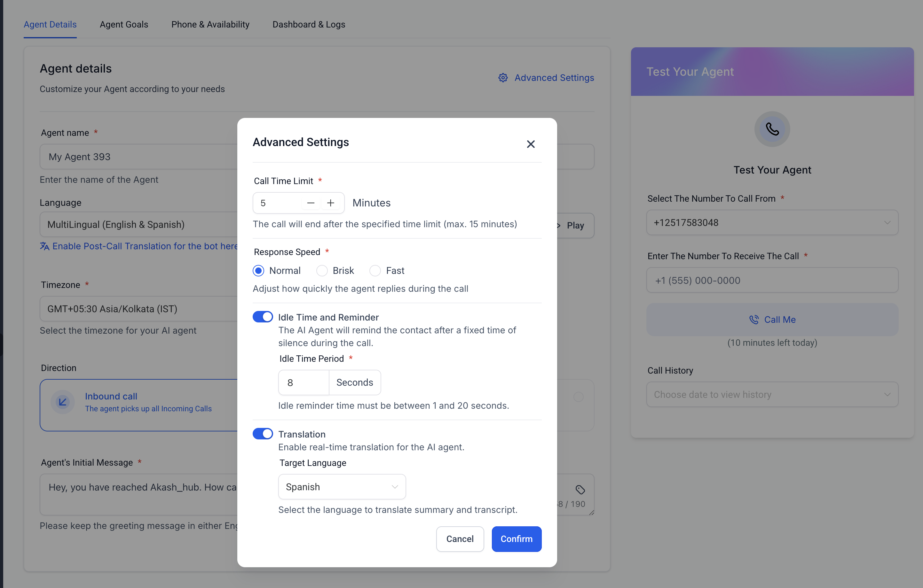Expand the call-from number dropdown
This screenshot has width=923, height=588.
tap(772, 222)
